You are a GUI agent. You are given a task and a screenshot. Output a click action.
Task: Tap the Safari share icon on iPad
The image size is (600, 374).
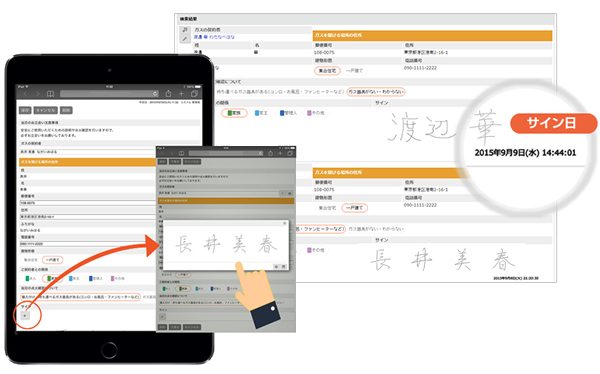click(x=168, y=93)
